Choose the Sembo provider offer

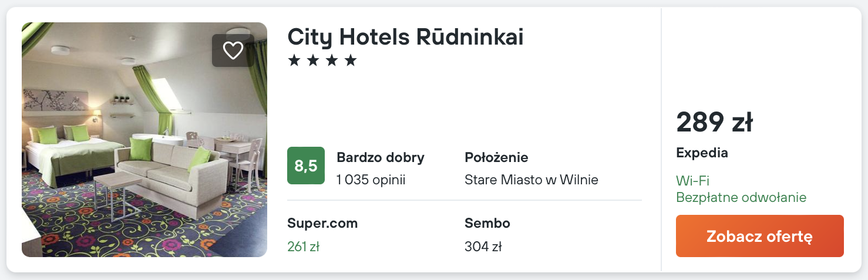click(x=487, y=223)
